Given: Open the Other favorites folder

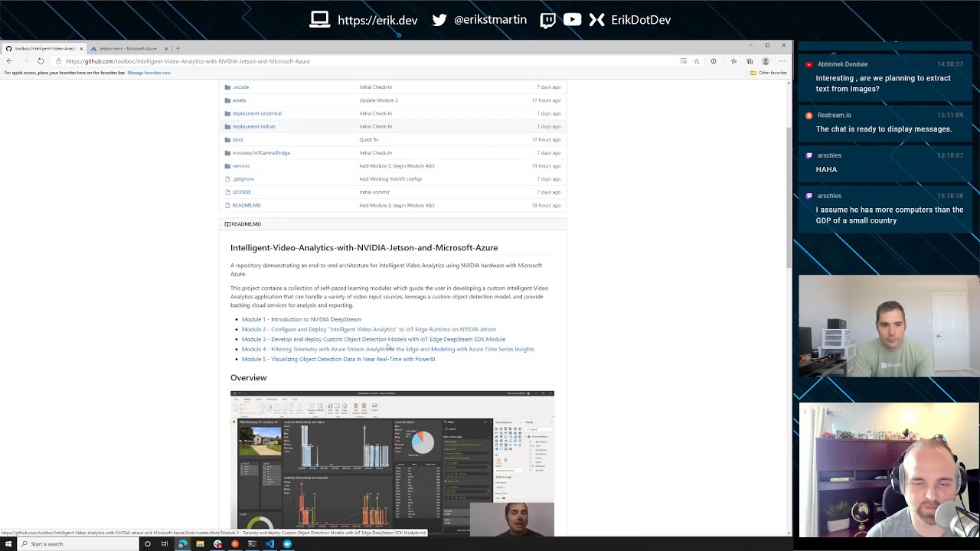Looking at the screenshot, I should point(769,73).
